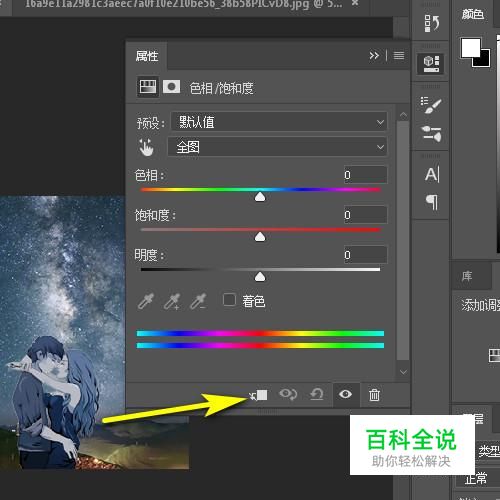Click the foreground white color swatch
The height and width of the screenshot is (500, 500).
(470, 47)
